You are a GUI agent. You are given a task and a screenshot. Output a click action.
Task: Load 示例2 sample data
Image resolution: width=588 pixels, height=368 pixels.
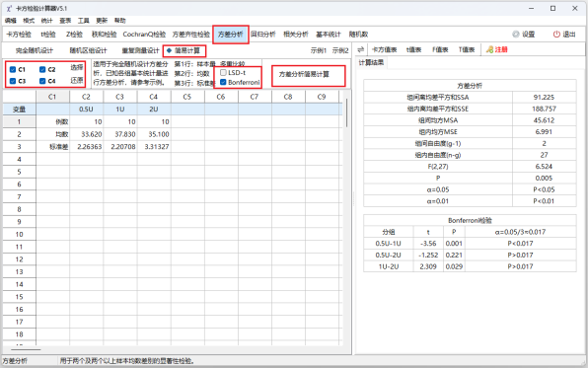click(340, 50)
